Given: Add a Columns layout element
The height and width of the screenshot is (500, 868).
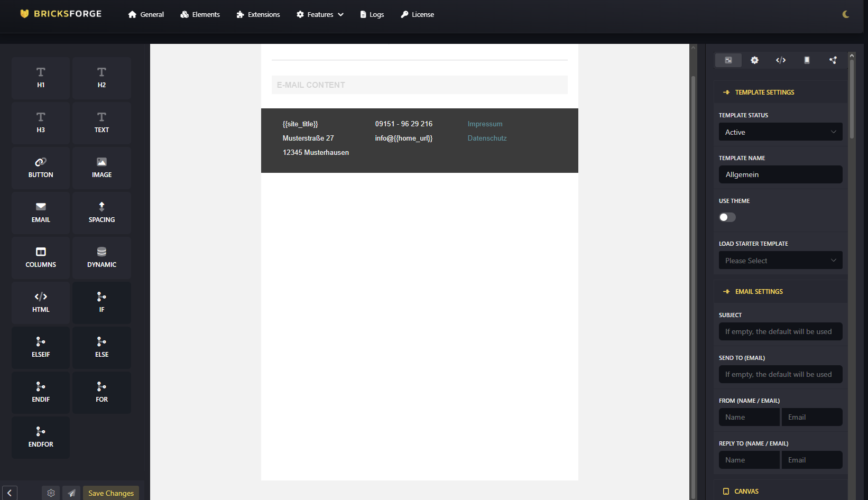Looking at the screenshot, I should click(41, 257).
